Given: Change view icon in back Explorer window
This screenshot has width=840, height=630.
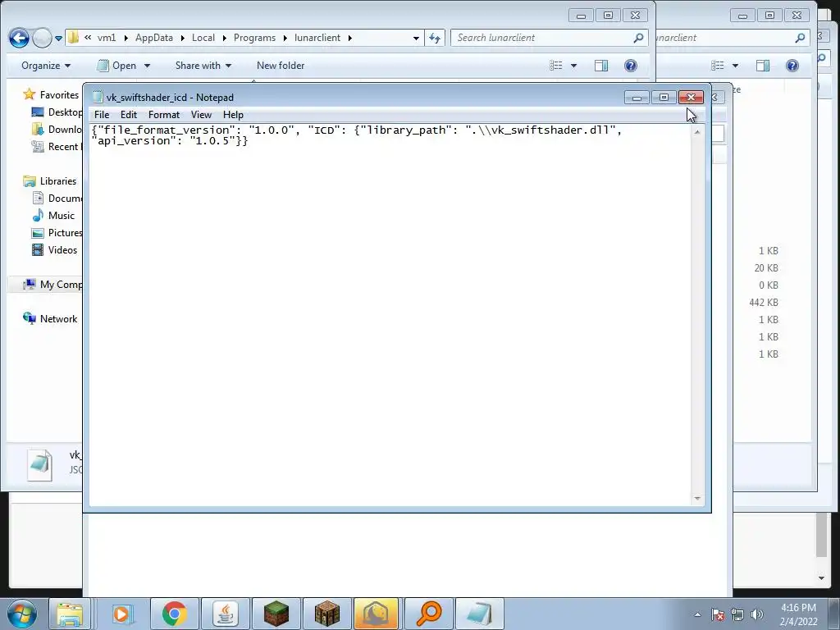Looking at the screenshot, I should click(717, 66).
